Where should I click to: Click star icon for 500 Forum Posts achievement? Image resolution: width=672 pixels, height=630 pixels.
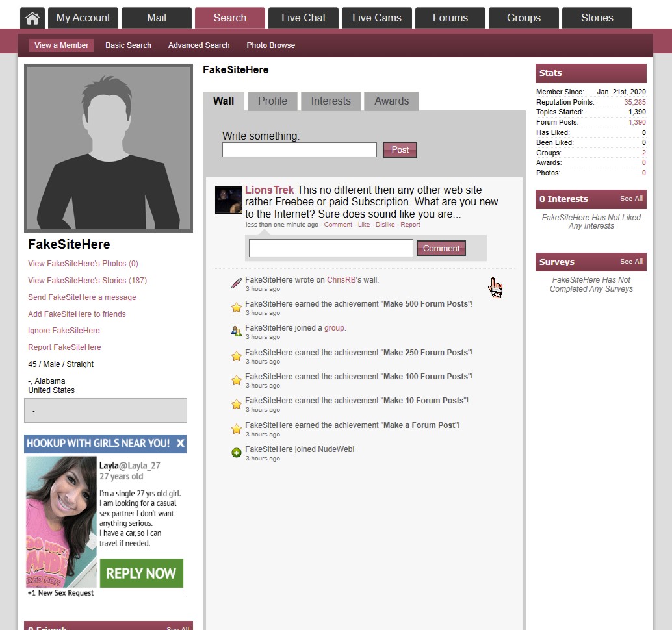pos(237,307)
